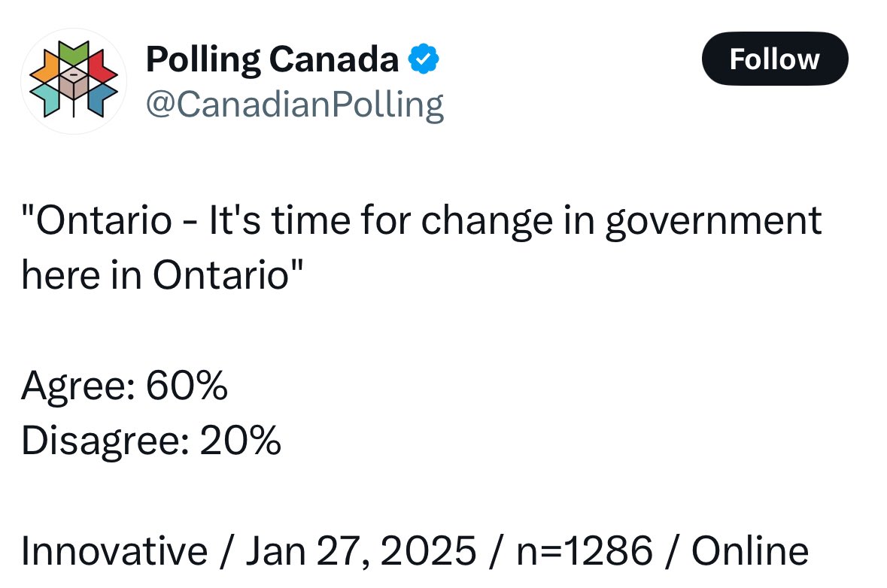Click the 'Jan 27, 2025' date text
The image size is (887, 588).
click(361, 550)
